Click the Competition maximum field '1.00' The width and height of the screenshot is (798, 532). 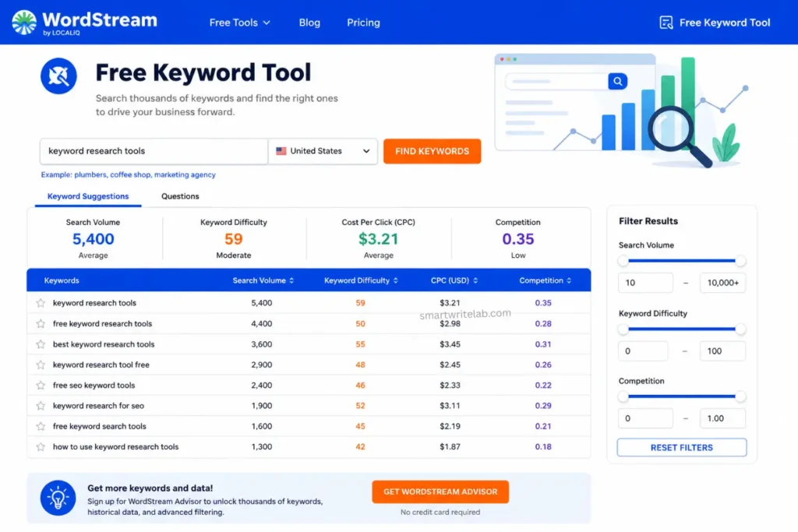tap(722, 418)
